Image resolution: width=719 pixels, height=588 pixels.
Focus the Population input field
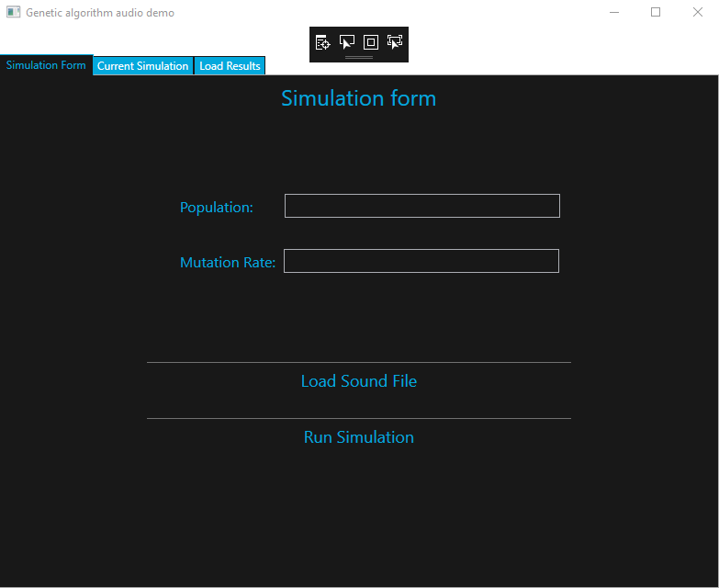(421, 206)
